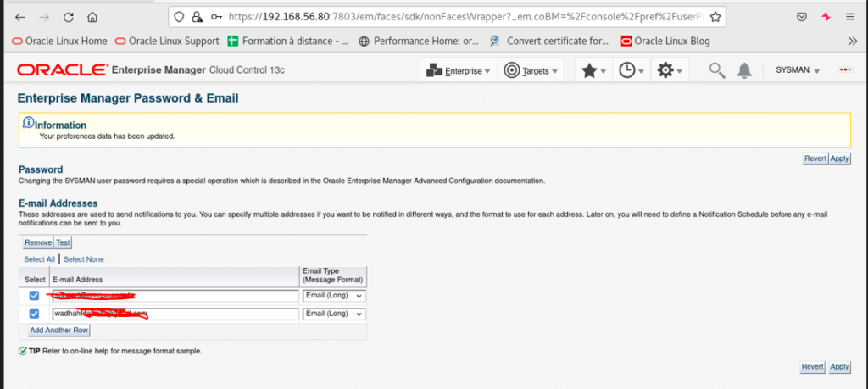Viewport: 868px width, 389px height.
Task: Open the History clock menu
Action: pyautogui.click(x=631, y=71)
